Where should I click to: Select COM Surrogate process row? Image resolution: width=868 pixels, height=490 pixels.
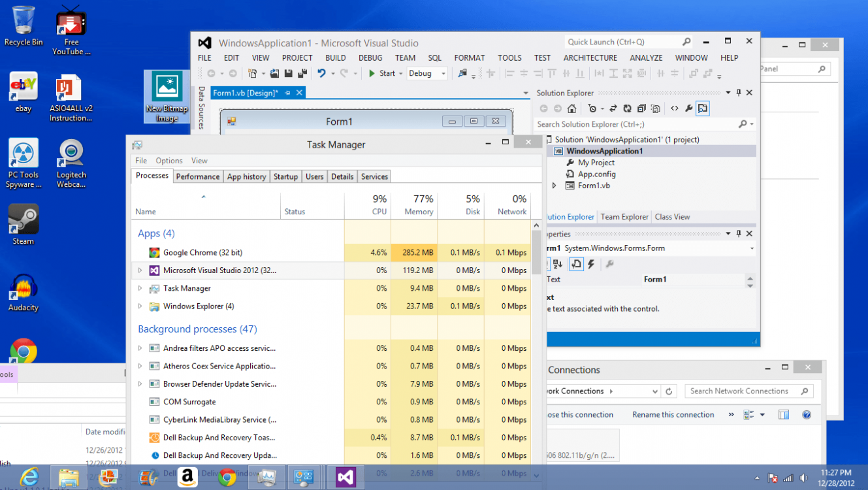pos(331,402)
